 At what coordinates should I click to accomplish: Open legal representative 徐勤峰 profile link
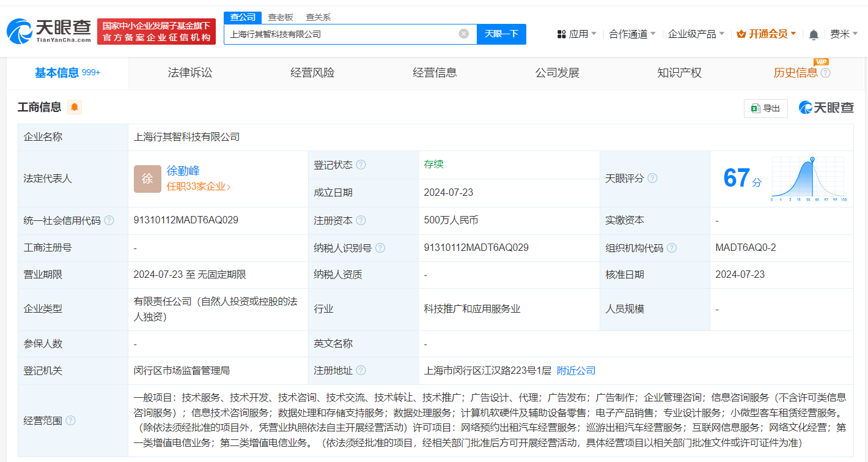183,171
